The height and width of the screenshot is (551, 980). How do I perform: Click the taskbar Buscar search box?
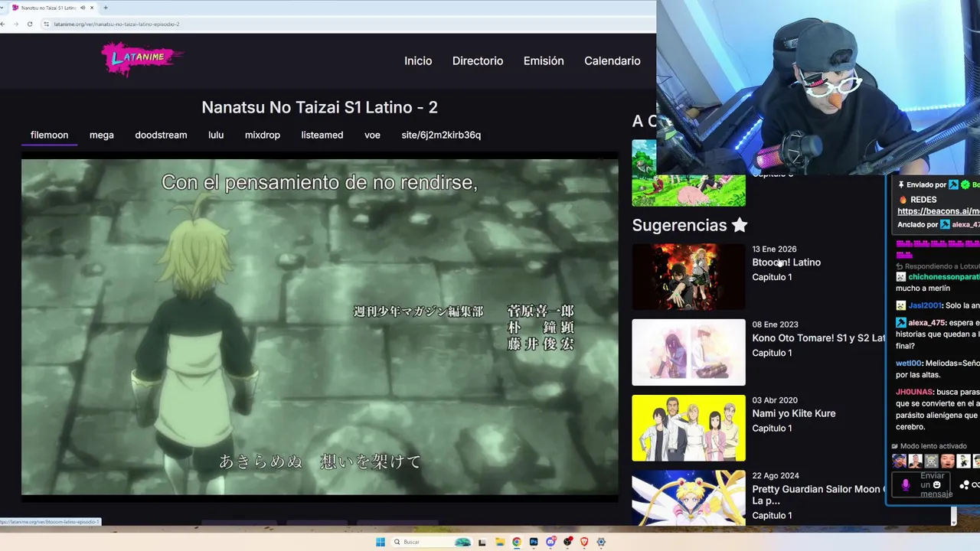(x=432, y=542)
